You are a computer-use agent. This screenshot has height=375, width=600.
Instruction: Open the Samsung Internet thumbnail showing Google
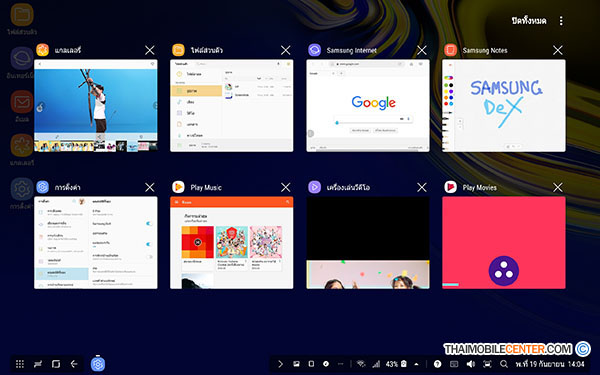(368, 106)
